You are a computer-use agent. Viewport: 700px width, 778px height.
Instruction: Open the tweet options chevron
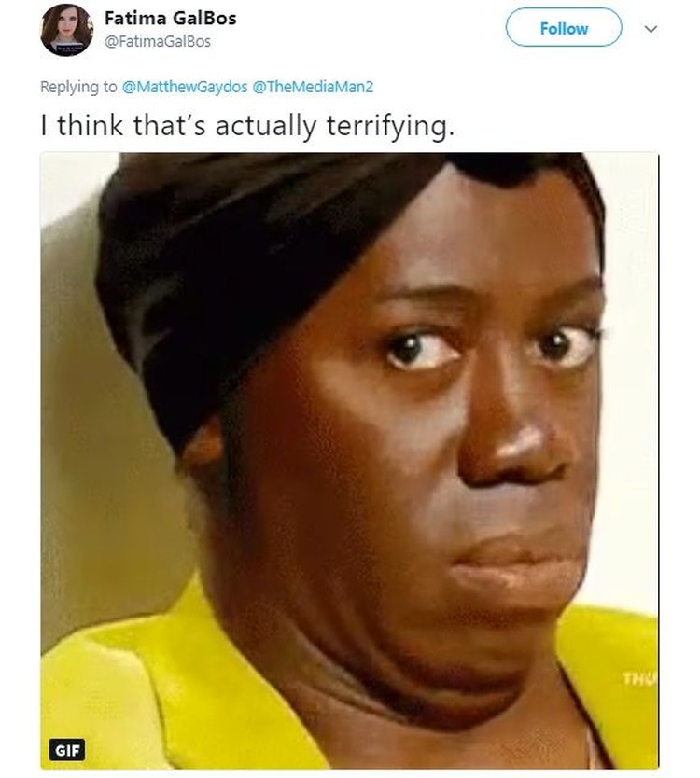point(651,29)
